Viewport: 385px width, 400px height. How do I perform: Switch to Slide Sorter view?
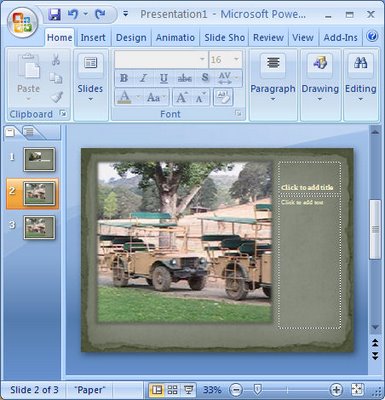click(x=172, y=389)
